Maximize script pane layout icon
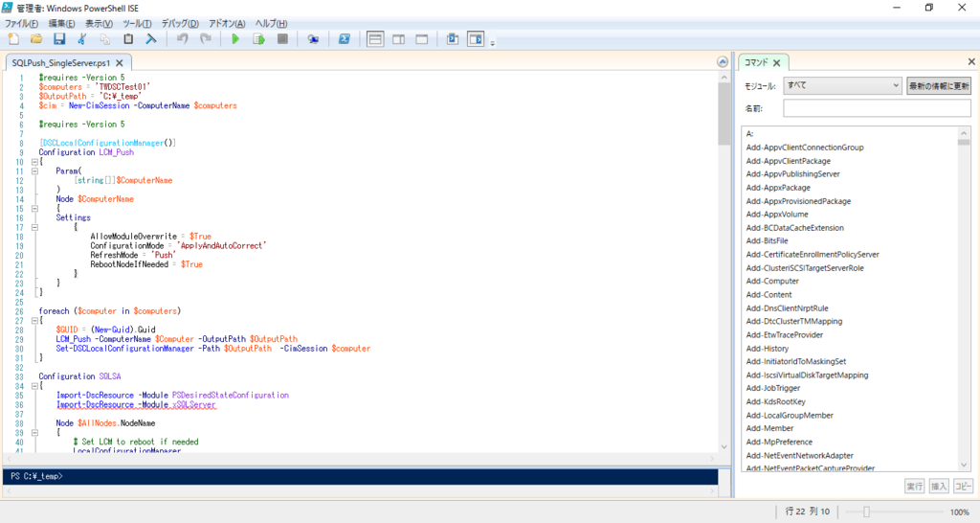980x523 pixels. (x=422, y=39)
